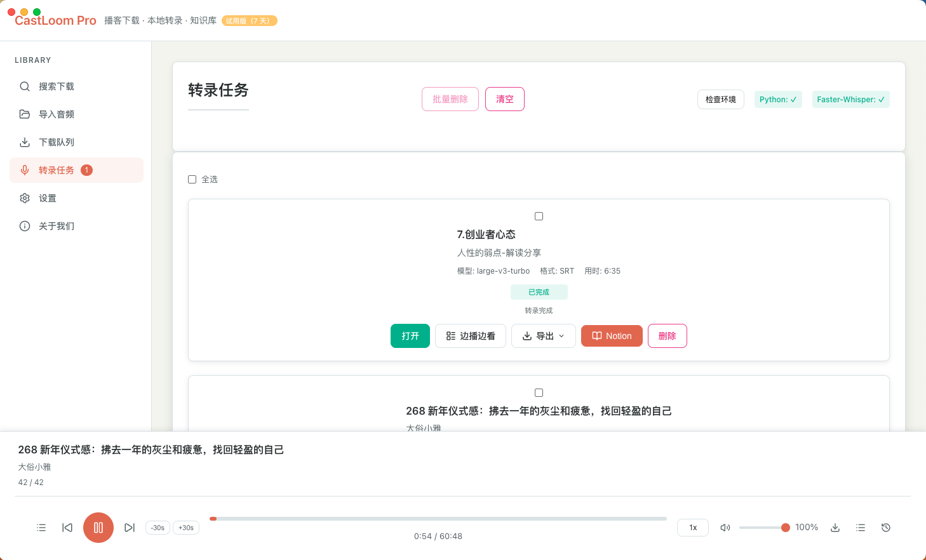926x560 pixels.
Task: Expand the 导出 dropdown
Action: click(544, 335)
